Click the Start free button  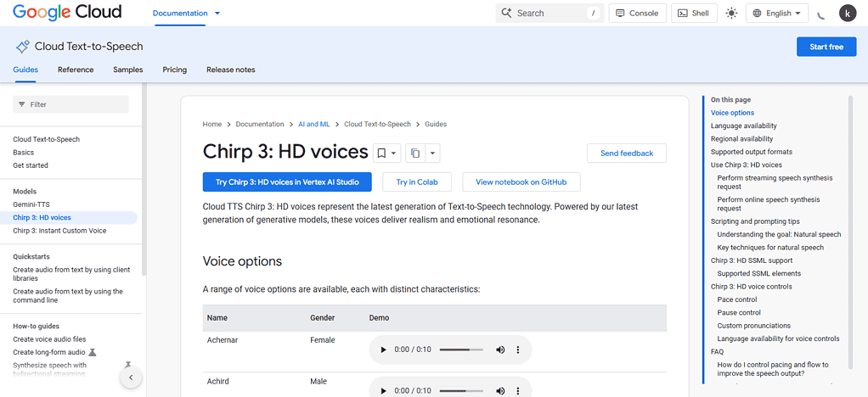click(x=826, y=47)
